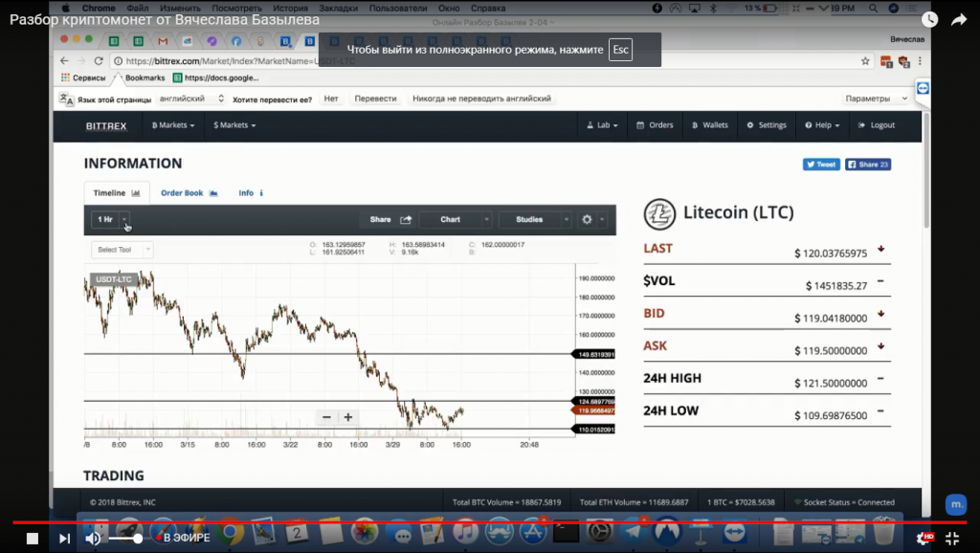Open the Файл menu
Viewport: 980px width, 553px height.
pos(138,8)
